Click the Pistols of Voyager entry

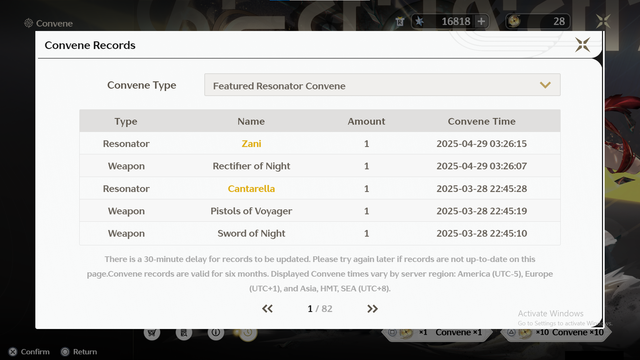click(x=251, y=211)
